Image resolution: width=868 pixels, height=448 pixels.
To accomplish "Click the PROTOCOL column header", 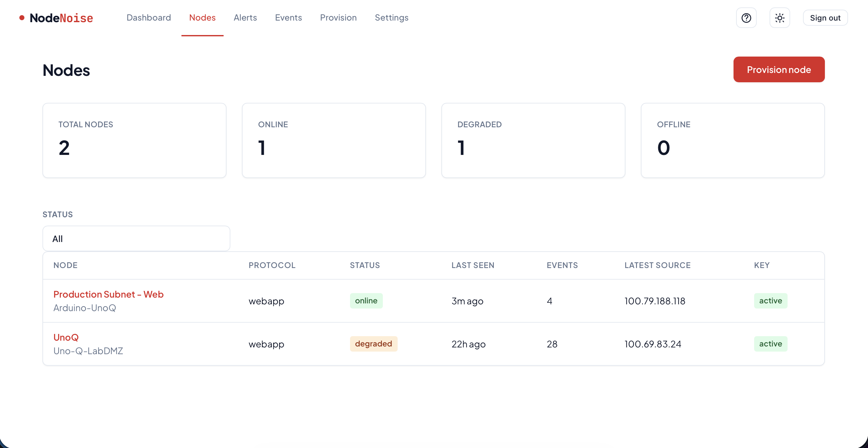I will point(272,265).
